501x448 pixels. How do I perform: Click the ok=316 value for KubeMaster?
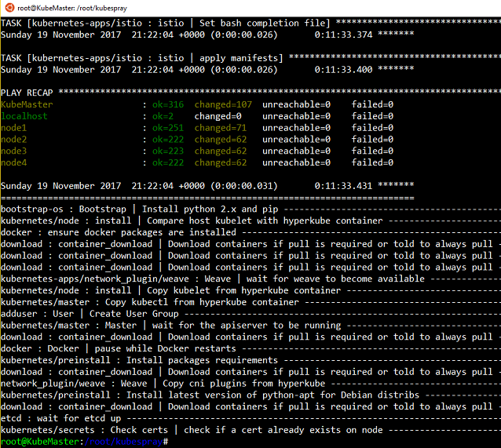[x=168, y=104]
